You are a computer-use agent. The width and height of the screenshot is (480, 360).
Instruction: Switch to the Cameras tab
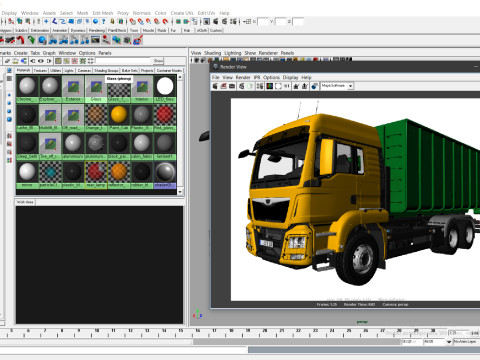pyautogui.click(x=84, y=71)
